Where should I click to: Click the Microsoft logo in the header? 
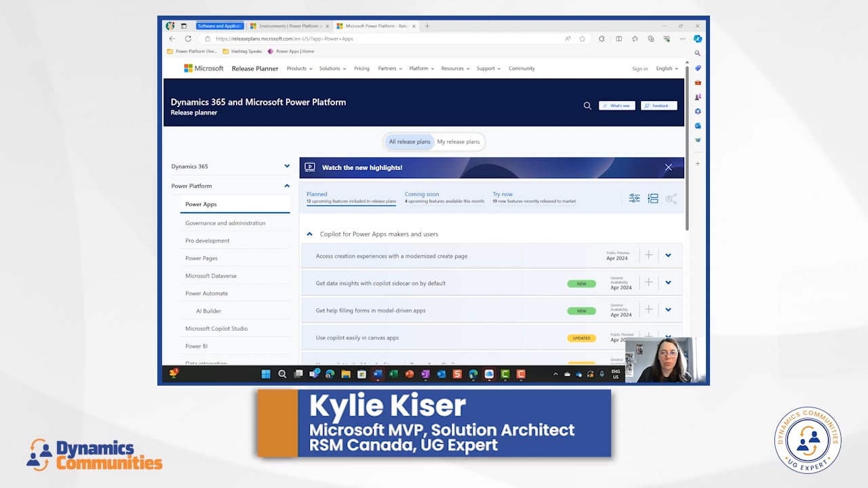[203, 68]
